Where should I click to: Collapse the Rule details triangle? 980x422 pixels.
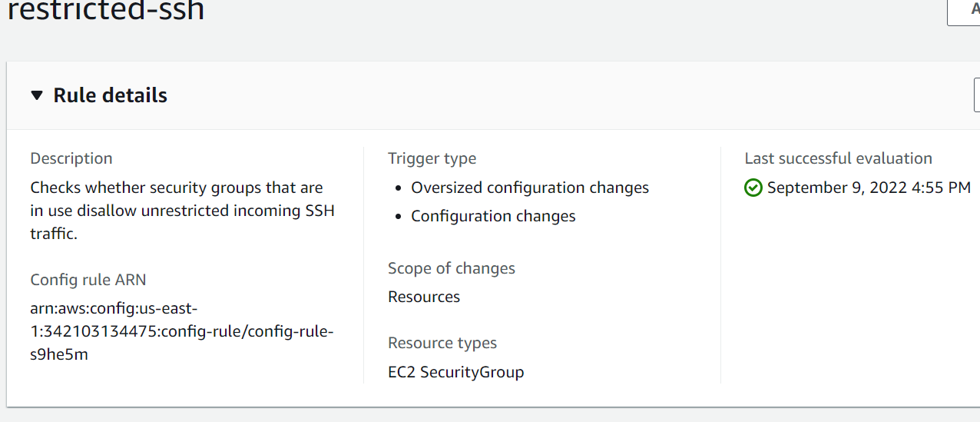coord(37,95)
